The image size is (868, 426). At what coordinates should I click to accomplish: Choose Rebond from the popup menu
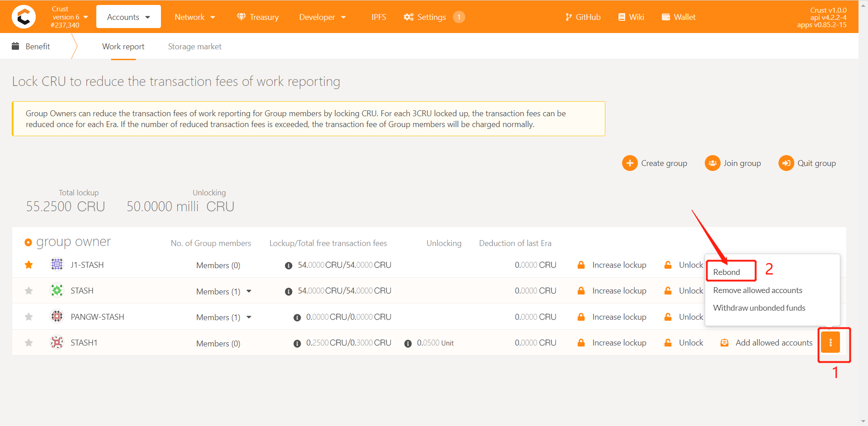(x=726, y=272)
